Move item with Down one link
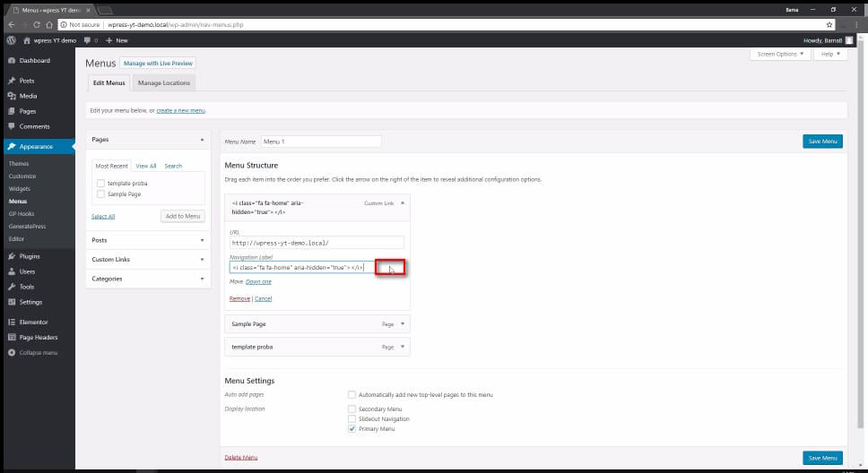This screenshot has width=868, height=473. [x=258, y=281]
